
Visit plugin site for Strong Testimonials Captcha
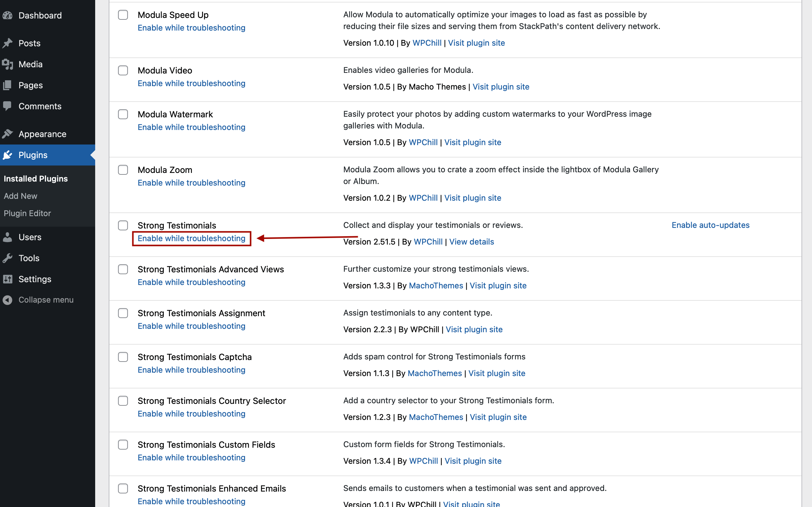497,374
